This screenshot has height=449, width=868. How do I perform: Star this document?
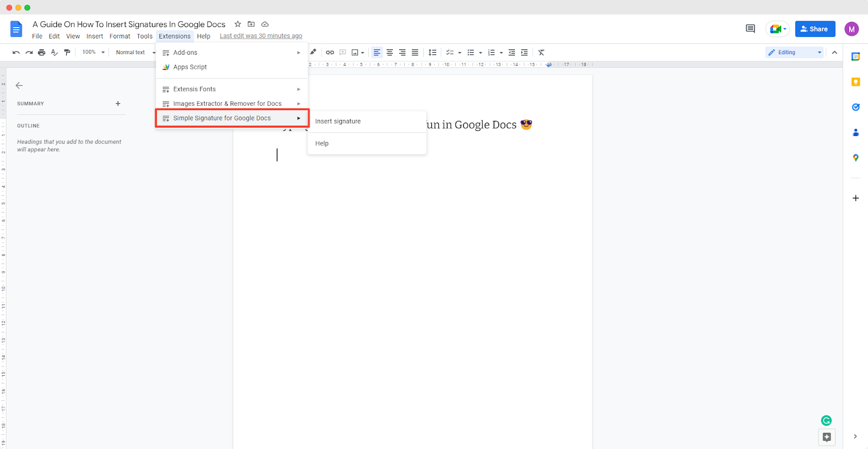coord(238,24)
